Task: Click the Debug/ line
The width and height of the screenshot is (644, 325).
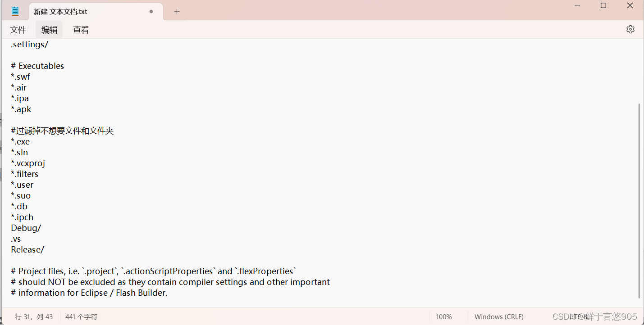Action: coord(26,228)
